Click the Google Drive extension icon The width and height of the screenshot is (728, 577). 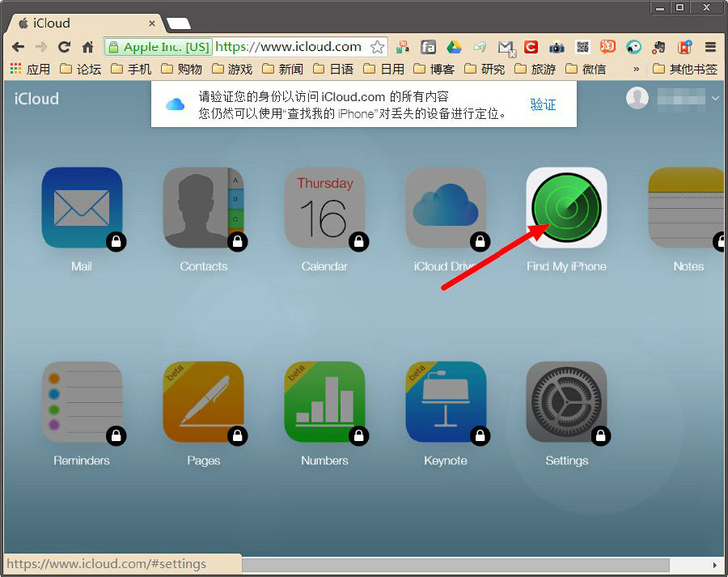tap(454, 47)
